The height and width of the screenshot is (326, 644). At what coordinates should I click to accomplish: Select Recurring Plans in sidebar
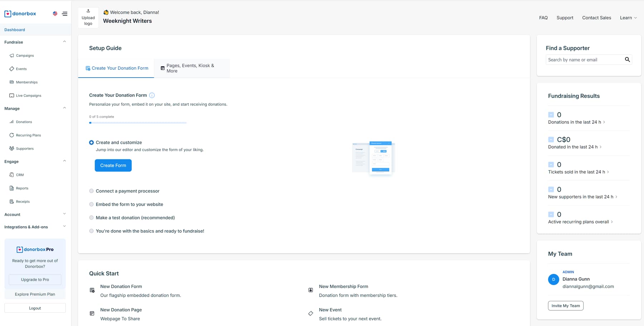(28, 135)
